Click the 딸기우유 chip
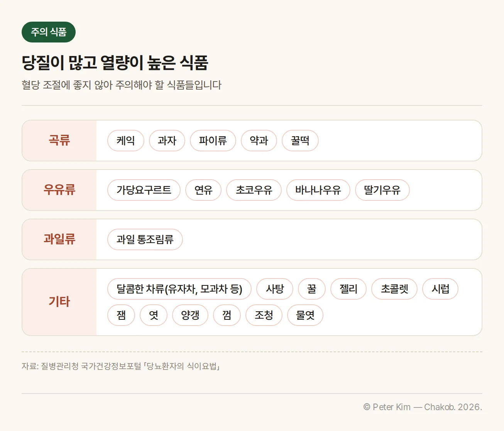 (x=382, y=190)
